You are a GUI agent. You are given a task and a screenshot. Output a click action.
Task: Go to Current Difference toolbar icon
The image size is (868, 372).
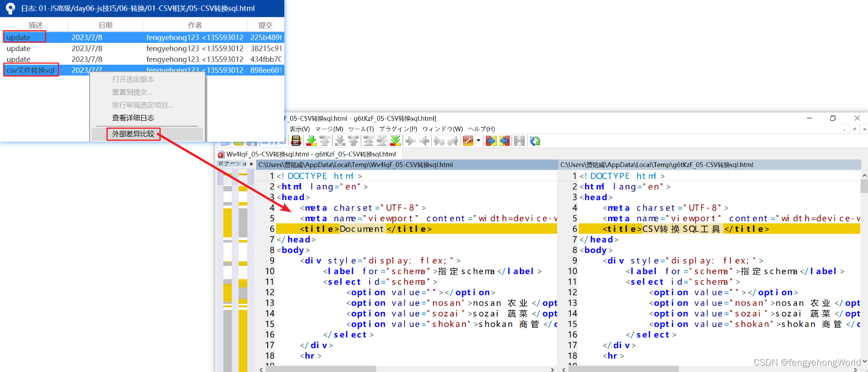click(x=382, y=141)
